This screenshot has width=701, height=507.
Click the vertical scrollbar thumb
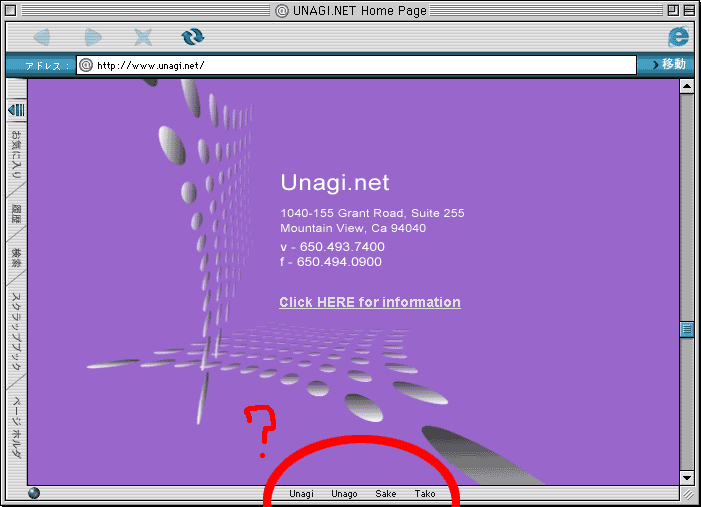pos(687,329)
